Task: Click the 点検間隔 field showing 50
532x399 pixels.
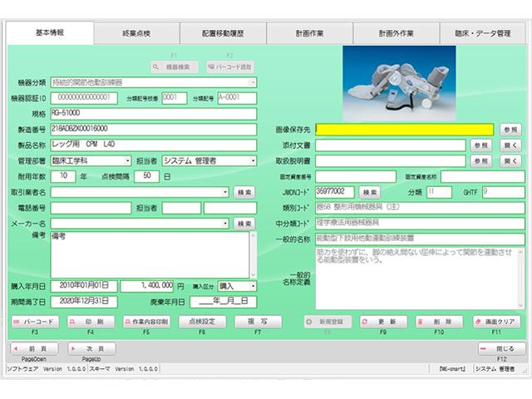Action: tap(146, 176)
